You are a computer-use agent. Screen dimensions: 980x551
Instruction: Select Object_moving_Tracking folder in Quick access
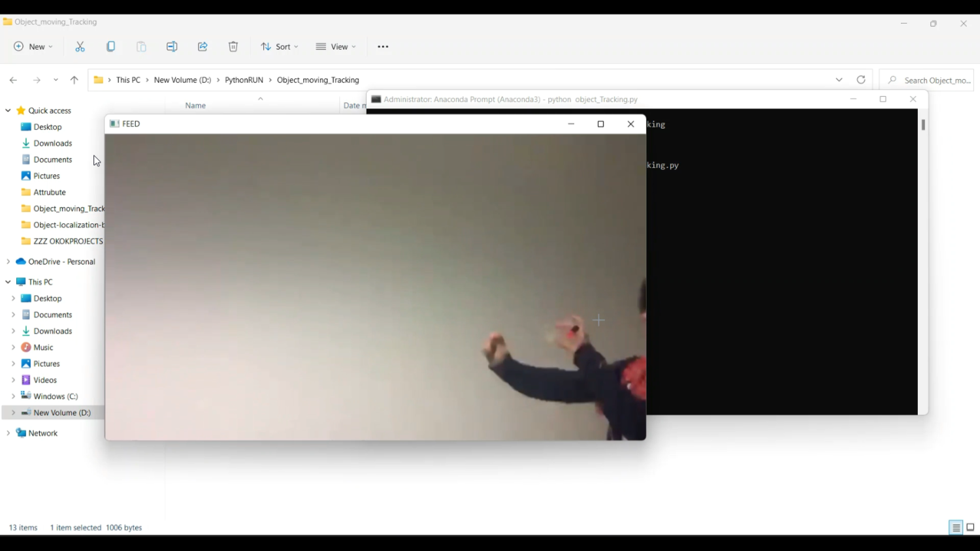(x=62, y=209)
